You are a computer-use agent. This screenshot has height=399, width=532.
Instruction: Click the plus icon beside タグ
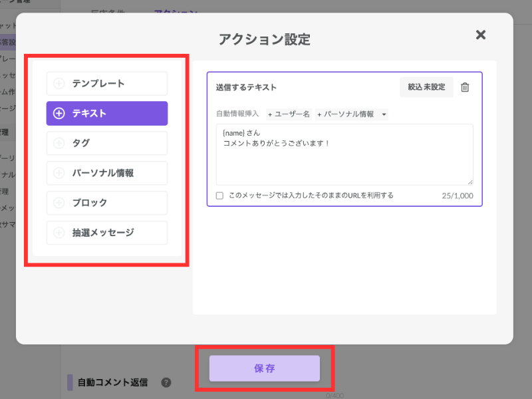click(x=59, y=143)
